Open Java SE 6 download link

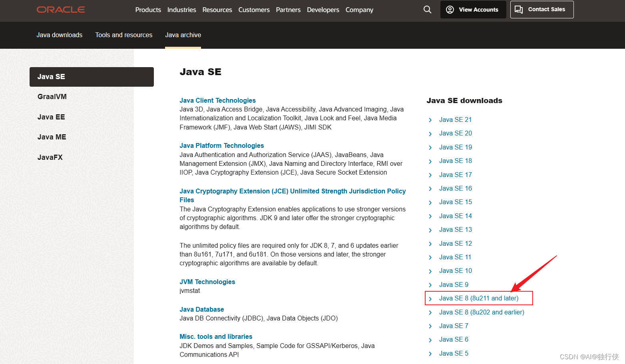(454, 339)
